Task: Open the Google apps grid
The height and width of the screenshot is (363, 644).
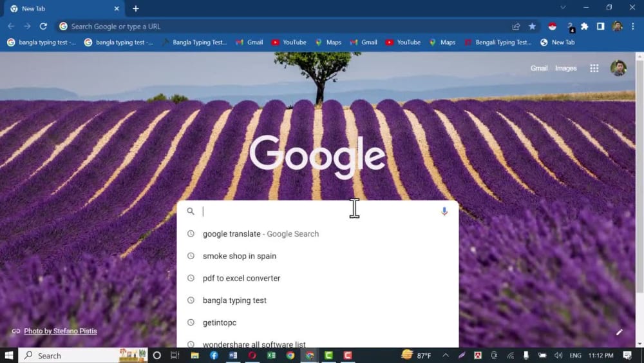Action: tap(594, 68)
